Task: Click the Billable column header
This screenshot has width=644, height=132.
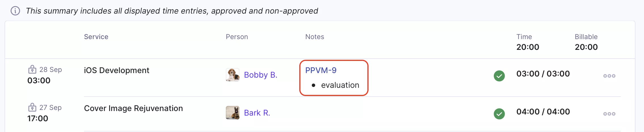Action: click(x=586, y=37)
